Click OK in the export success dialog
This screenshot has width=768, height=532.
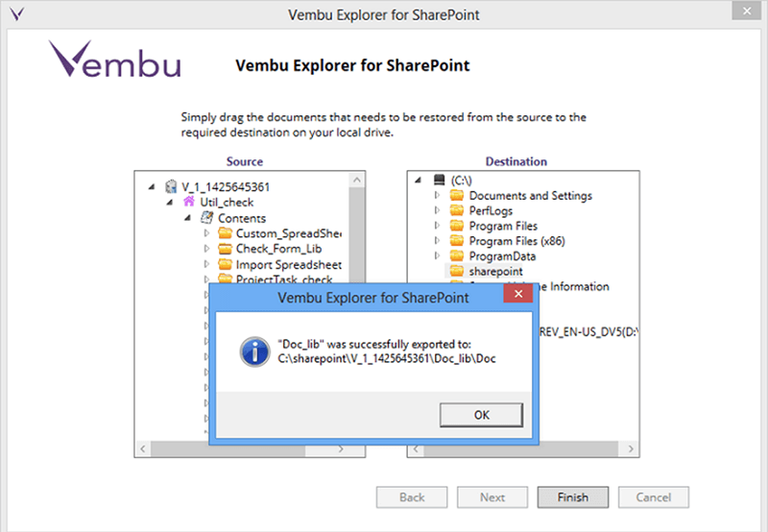tap(481, 415)
